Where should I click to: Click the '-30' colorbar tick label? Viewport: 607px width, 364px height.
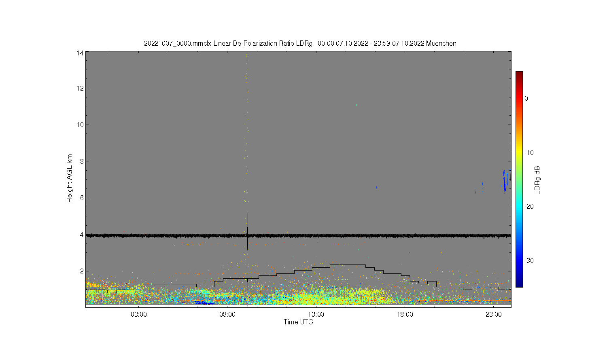tap(529, 260)
